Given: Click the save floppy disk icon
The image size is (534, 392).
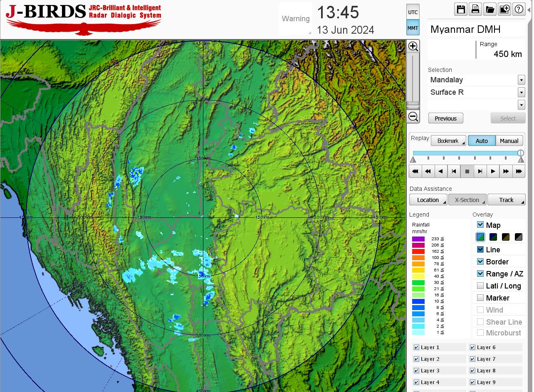Looking at the screenshot, I should point(461,9).
